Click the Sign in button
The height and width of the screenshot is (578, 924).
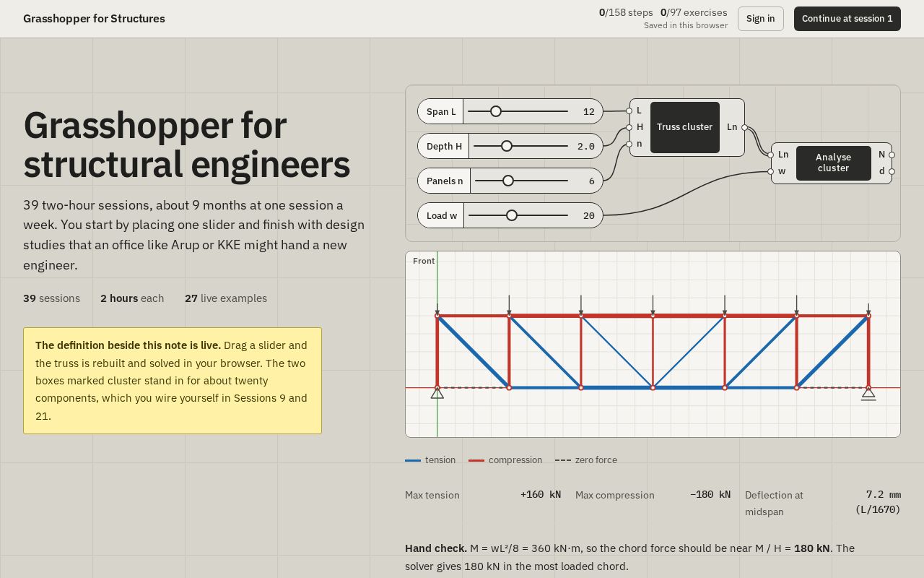click(761, 19)
